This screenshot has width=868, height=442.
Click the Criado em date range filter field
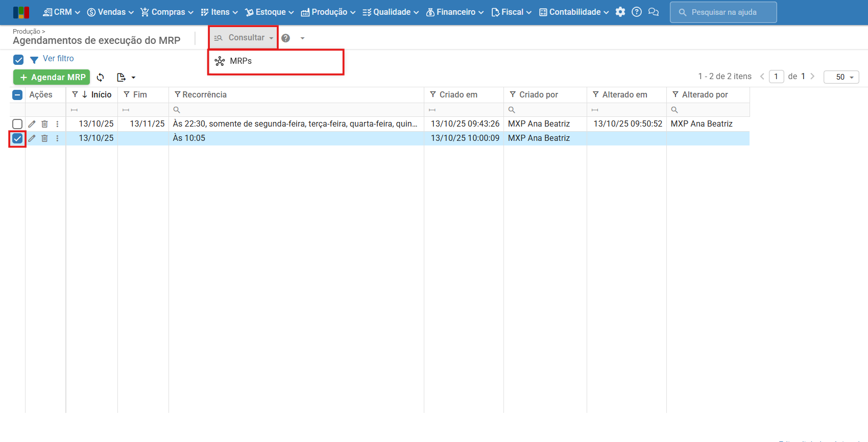point(464,110)
